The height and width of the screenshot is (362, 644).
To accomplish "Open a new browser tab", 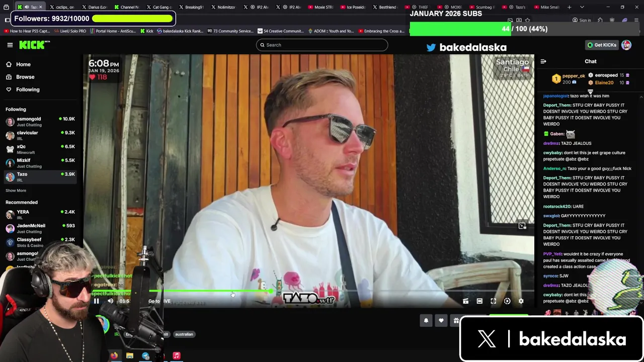I will (x=569, y=7).
